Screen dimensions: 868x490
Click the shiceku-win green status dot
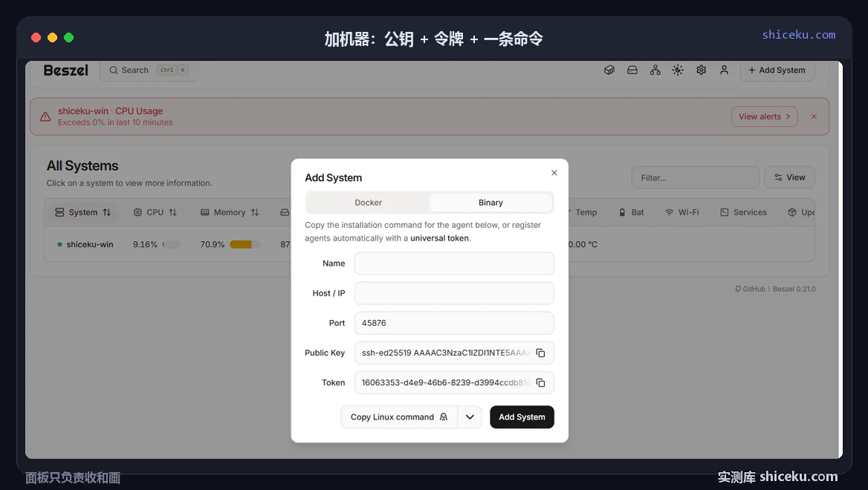click(x=59, y=244)
